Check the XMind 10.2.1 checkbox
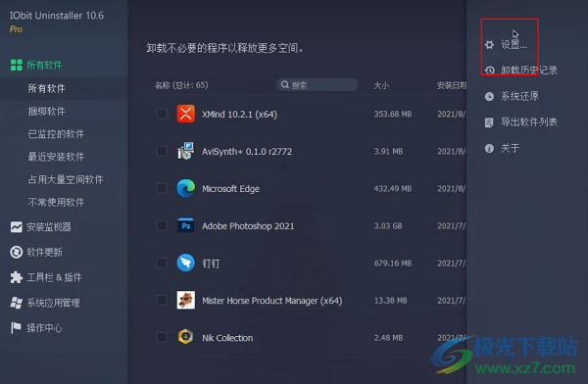Screen dimensions: 588x384 click(x=162, y=114)
